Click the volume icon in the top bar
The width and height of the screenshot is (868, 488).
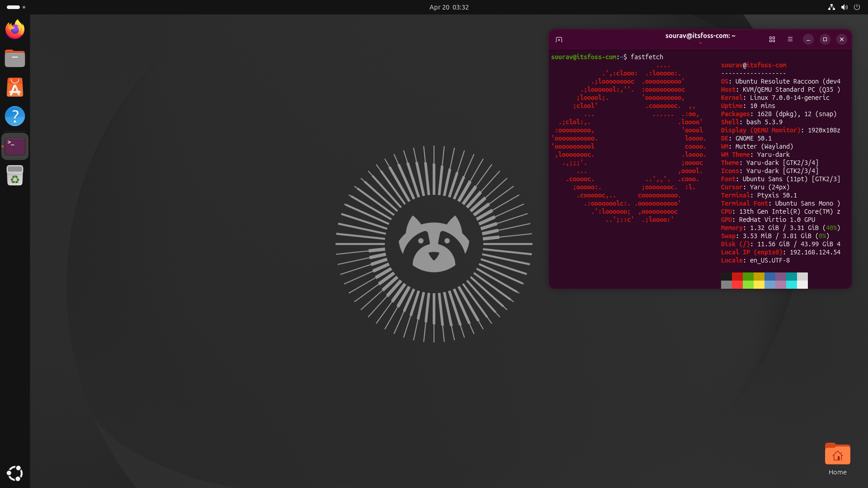844,7
